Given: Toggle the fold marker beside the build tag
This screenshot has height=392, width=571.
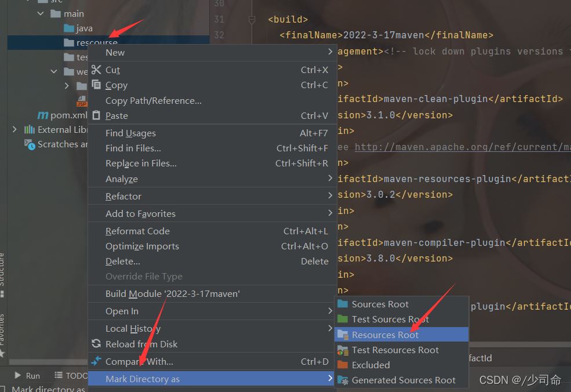Looking at the screenshot, I should coord(252,19).
